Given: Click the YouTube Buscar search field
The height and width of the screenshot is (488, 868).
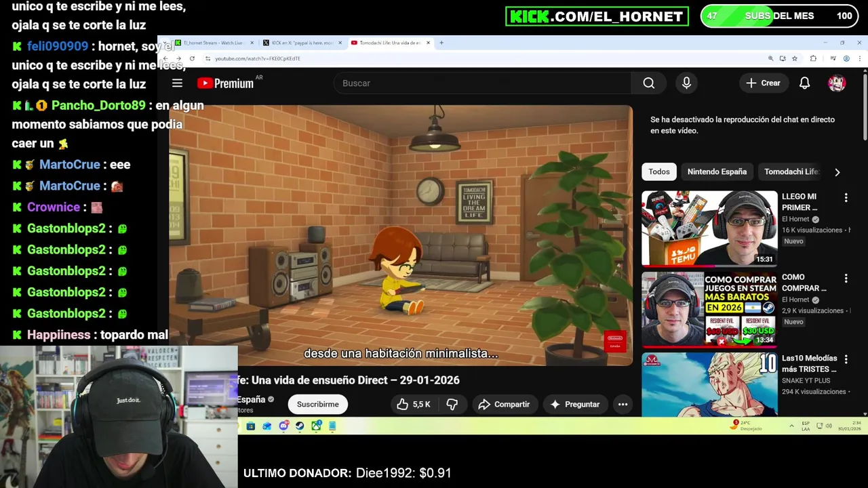Looking at the screenshot, I should tap(482, 83).
